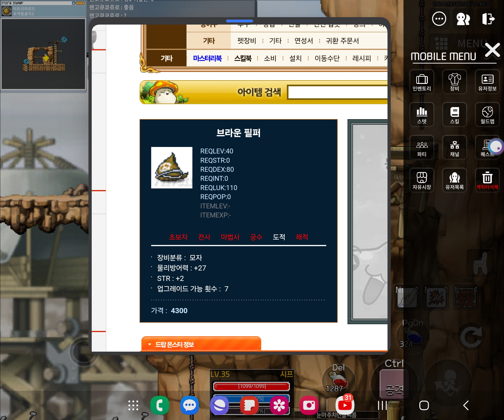This screenshot has width=504, height=420.
Task: Tap the red 殺 skill slot
Action: tap(466, 298)
